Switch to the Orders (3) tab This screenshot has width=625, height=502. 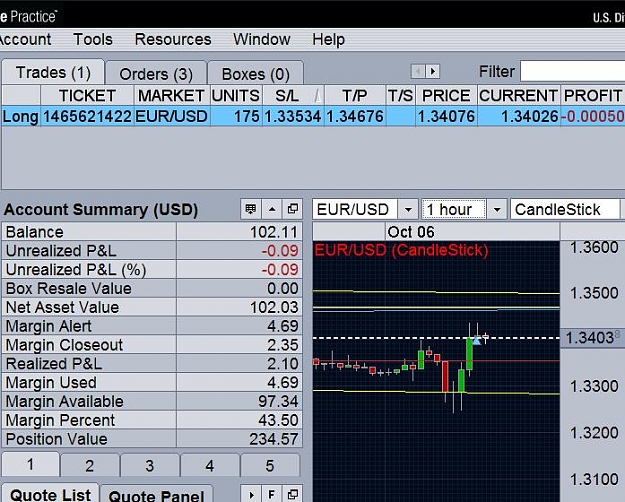[156, 74]
